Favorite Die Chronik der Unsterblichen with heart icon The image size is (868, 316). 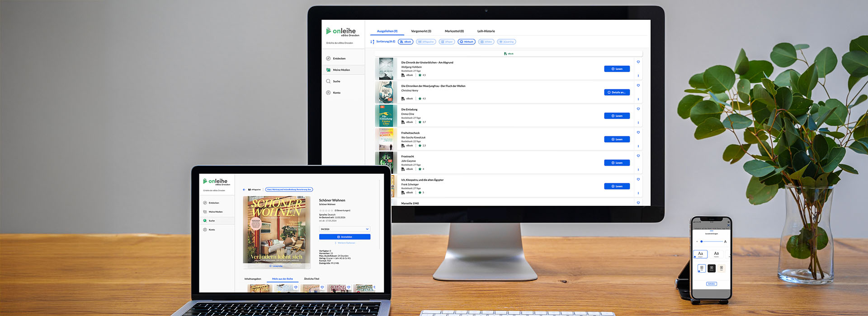coord(638,62)
